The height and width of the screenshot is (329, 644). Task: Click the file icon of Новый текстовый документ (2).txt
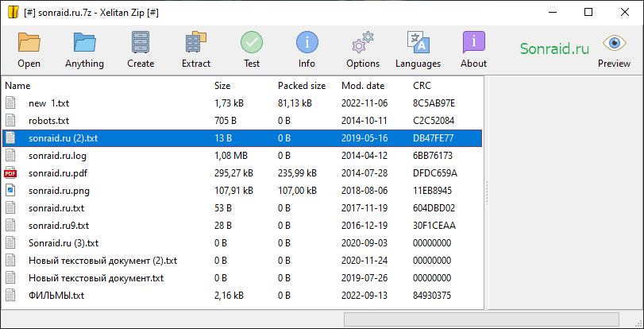10,261
